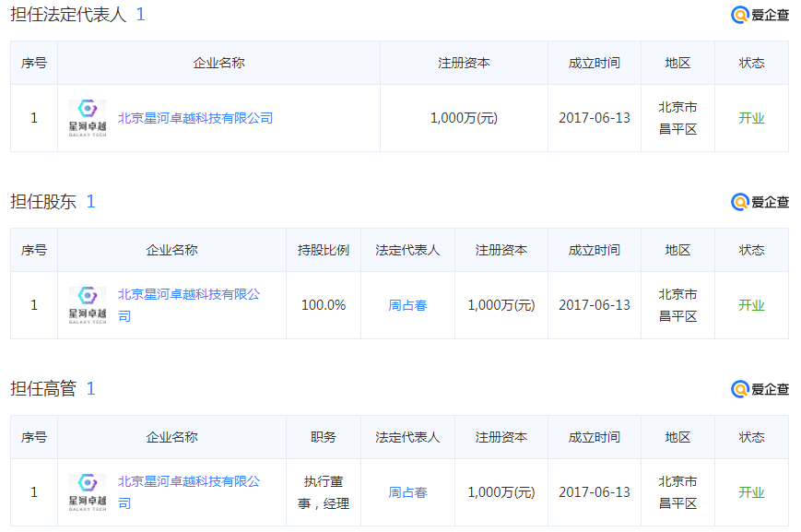Select 开业 status in shareholder table
Image resolution: width=801 pixels, height=532 pixels.
[x=751, y=305]
